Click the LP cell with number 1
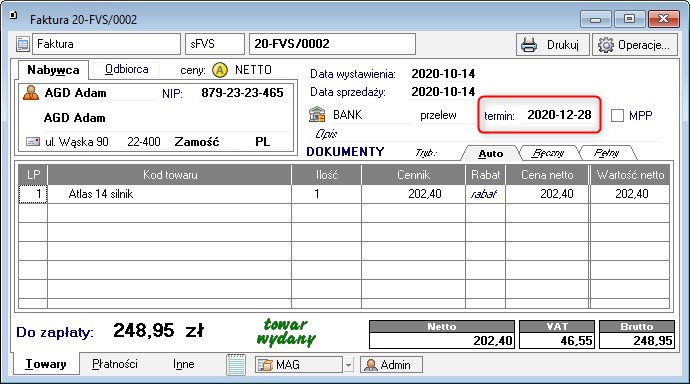The image size is (690, 384). (x=33, y=194)
